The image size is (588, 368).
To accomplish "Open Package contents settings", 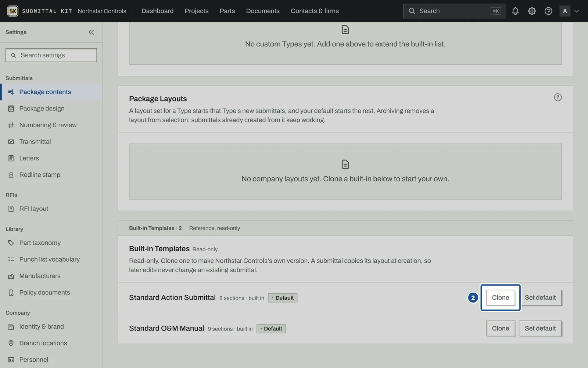I will pyautogui.click(x=51, y=92).
